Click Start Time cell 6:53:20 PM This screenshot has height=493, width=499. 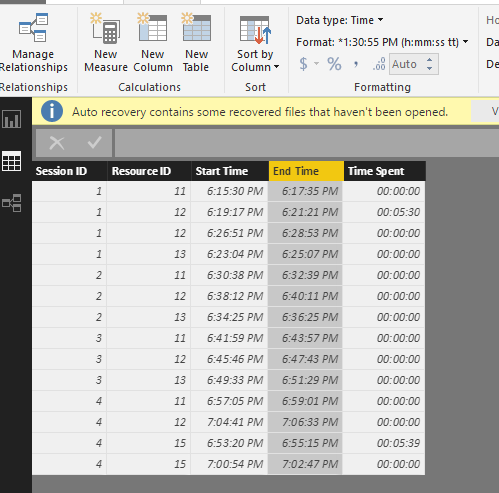pyautogui.click(x=230, y=443)
